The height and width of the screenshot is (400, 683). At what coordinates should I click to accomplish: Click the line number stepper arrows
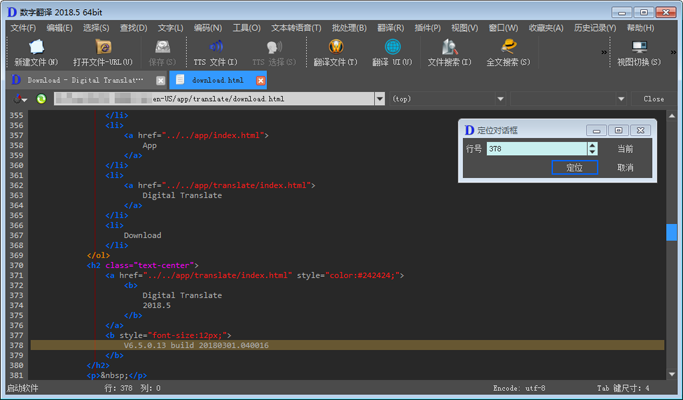click(592, 149)
